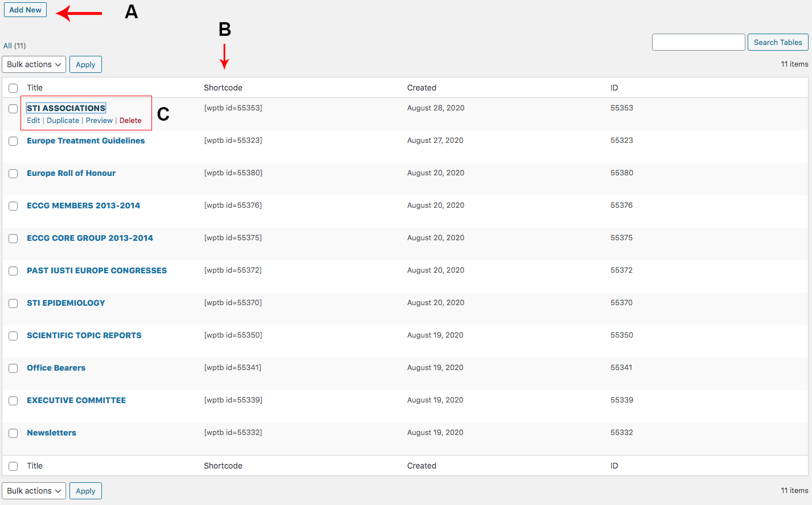
Task: Preview the STI ASSOCIATIONS table
Action: pos(99,120)
